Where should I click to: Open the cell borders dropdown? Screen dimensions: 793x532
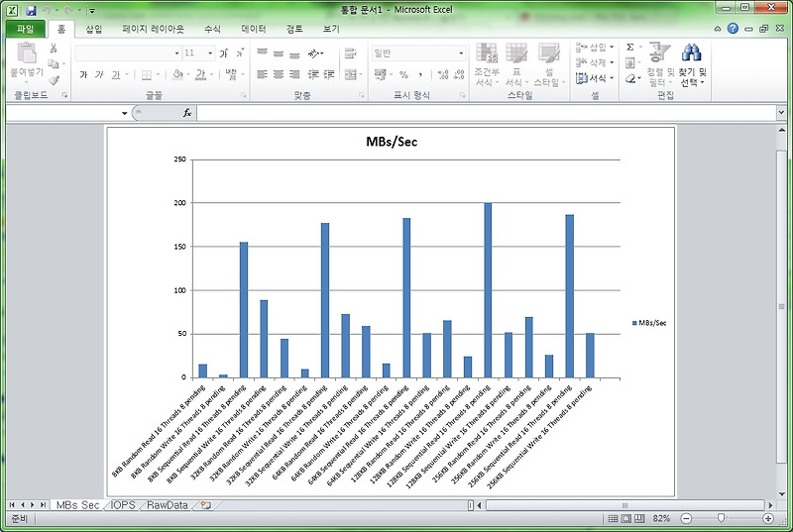(158, 74)
